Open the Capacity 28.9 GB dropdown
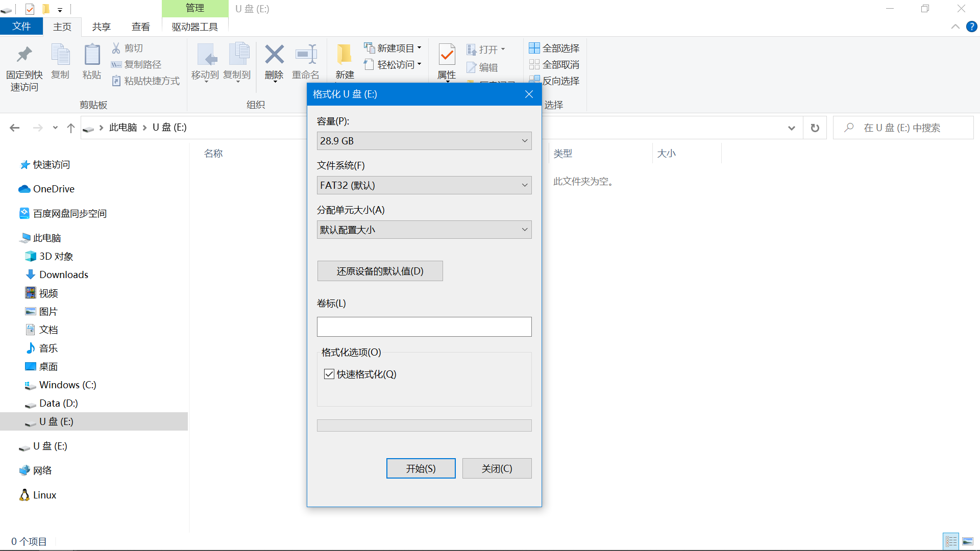The image size is (980, 551). pos(424,141)
